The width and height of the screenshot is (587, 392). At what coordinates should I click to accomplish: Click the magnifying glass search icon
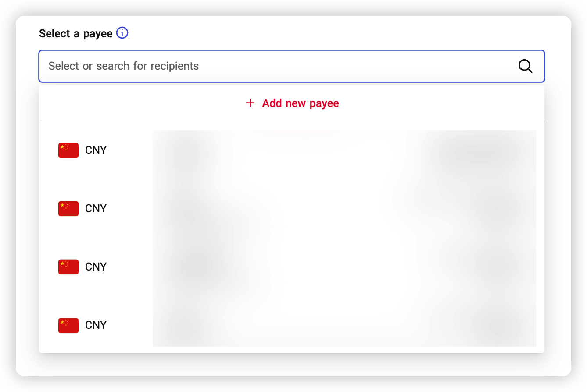pos(525,66)
